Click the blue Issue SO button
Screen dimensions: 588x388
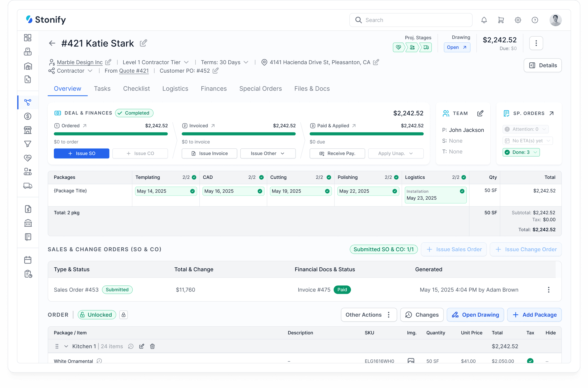[x=82, y=153]
